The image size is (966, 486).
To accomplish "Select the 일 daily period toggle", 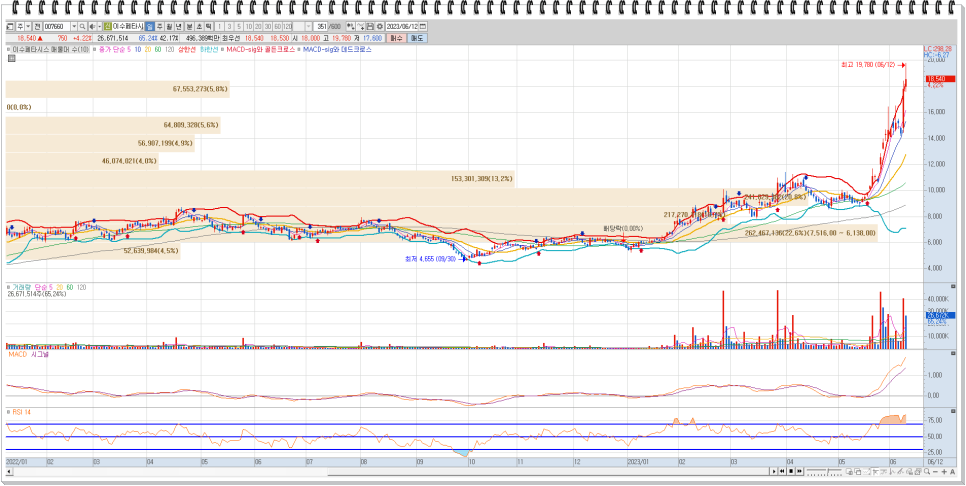I will click(150, 26).
